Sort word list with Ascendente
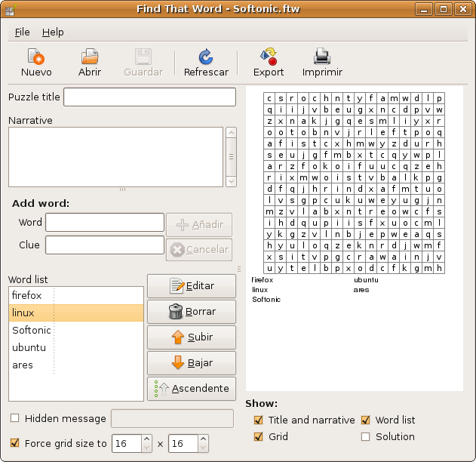 pos(192,389)
